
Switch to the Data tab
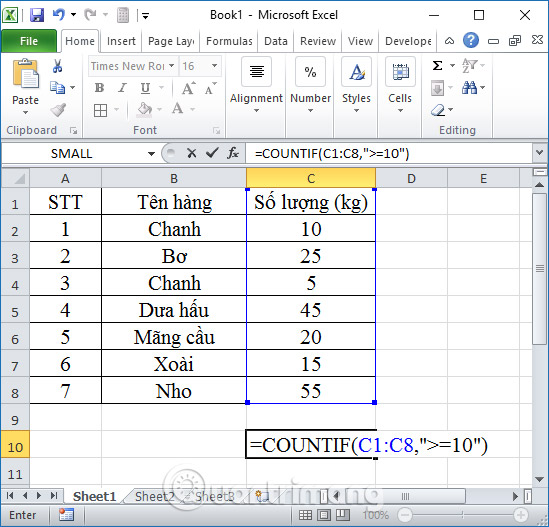pos(276,41)
